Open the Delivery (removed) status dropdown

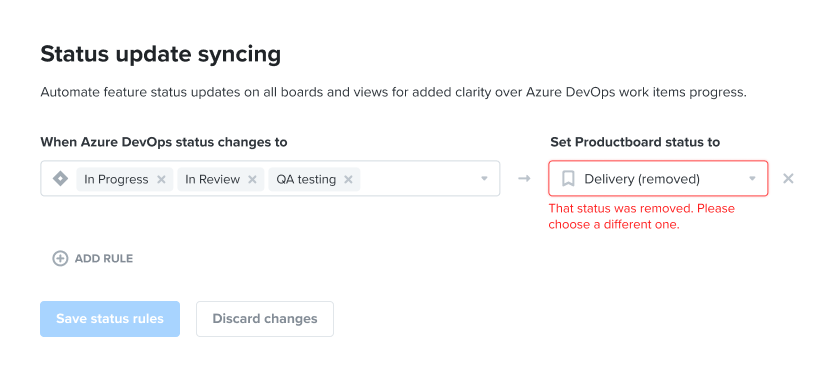(658, 179)
